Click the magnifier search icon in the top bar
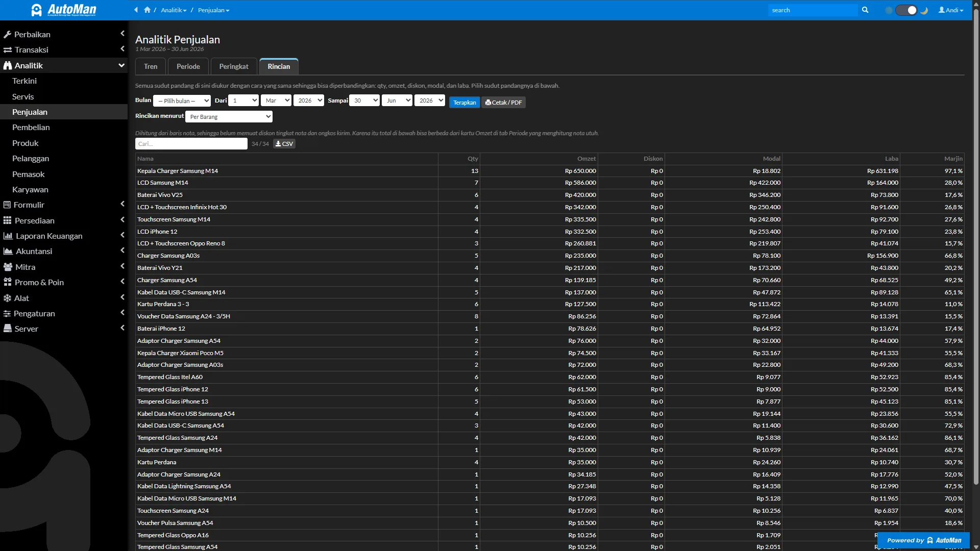Screen dimensions: 980x551 pos(865,10)
